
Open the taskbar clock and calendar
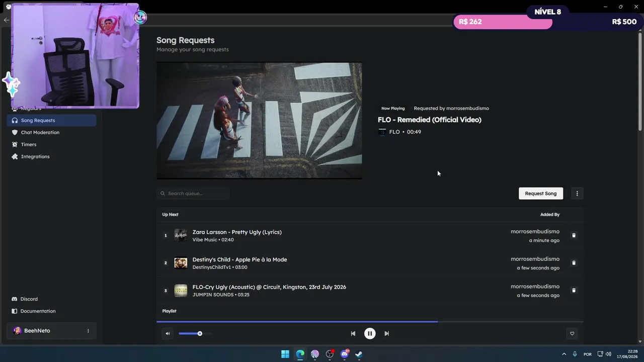coord(627,354)
